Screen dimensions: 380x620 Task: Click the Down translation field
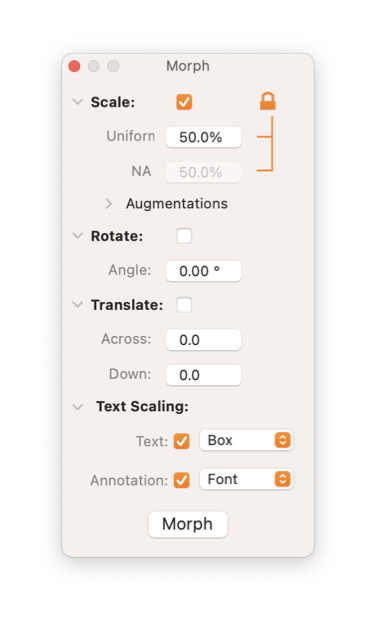[x=204, y=375]
